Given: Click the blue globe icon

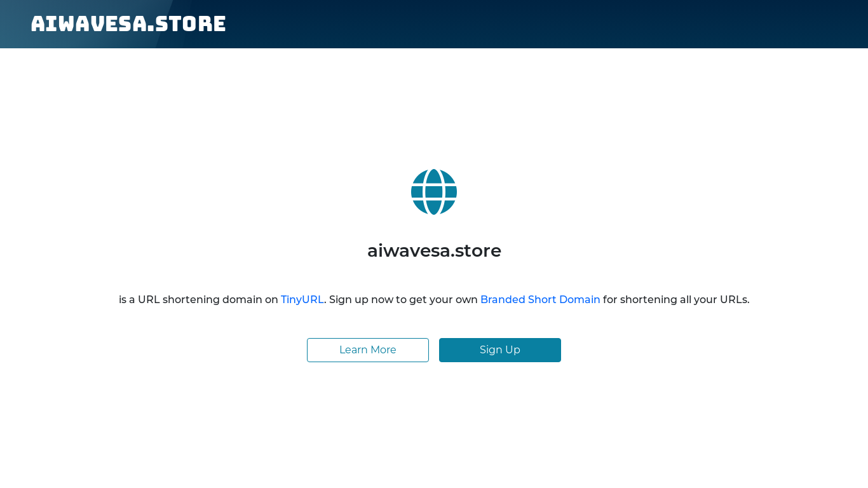Looking at the screenshot, I should click(x=434, y=192).
